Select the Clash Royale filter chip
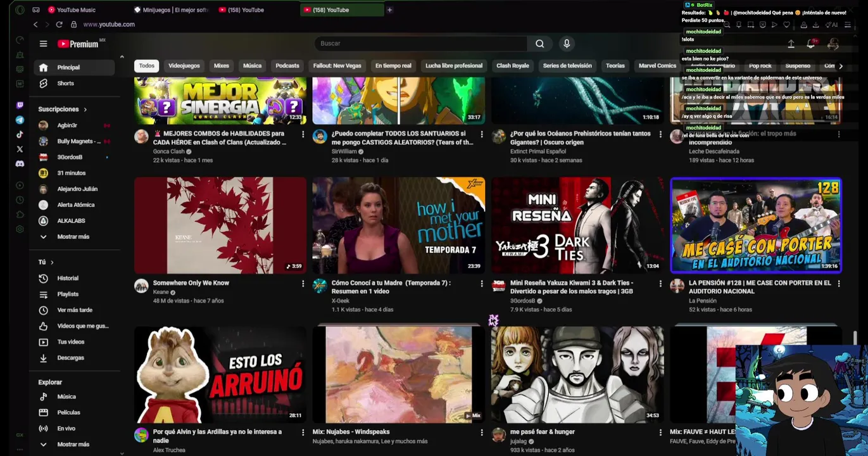Image resolution: width=868 pixels, height=456 pixels. click(x=513, y=66)
